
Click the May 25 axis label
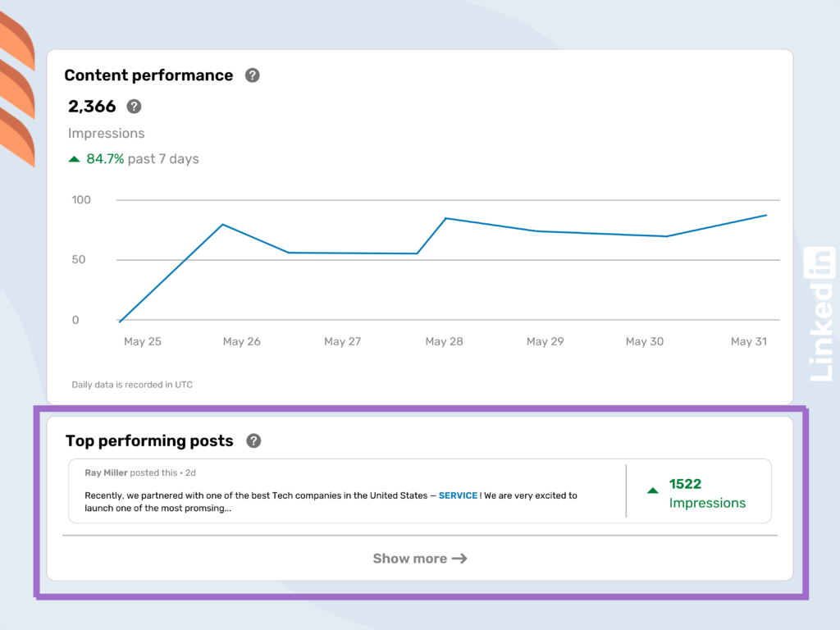click(142, 341)
